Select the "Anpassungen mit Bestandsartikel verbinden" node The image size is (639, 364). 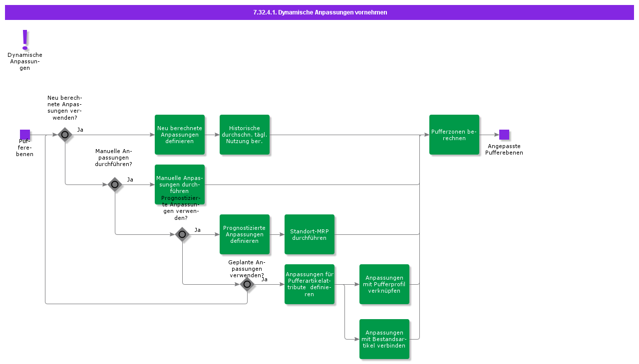384,339
